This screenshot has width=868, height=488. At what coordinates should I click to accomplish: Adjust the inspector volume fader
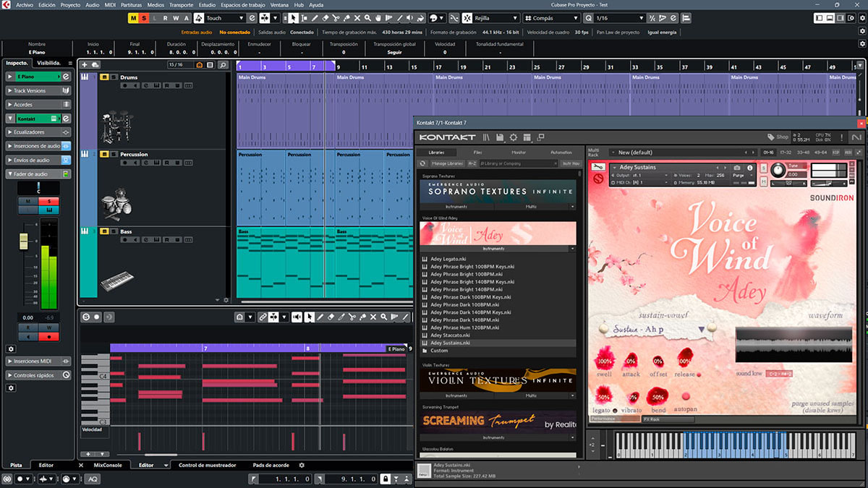click(x=24, y=241)
